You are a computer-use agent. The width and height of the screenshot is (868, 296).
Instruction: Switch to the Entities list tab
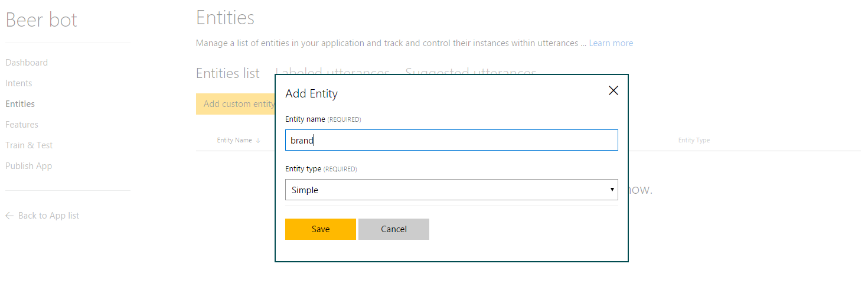click(227, 73)
